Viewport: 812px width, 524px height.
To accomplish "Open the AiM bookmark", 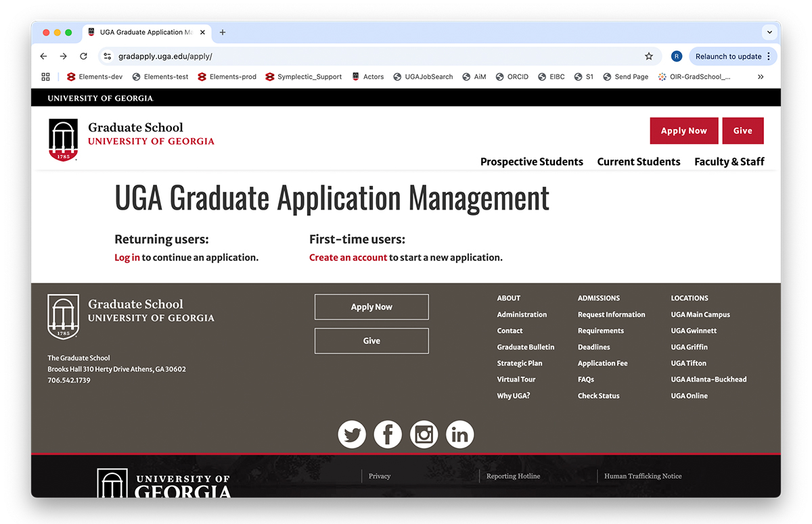I will [x=474, y=76].
